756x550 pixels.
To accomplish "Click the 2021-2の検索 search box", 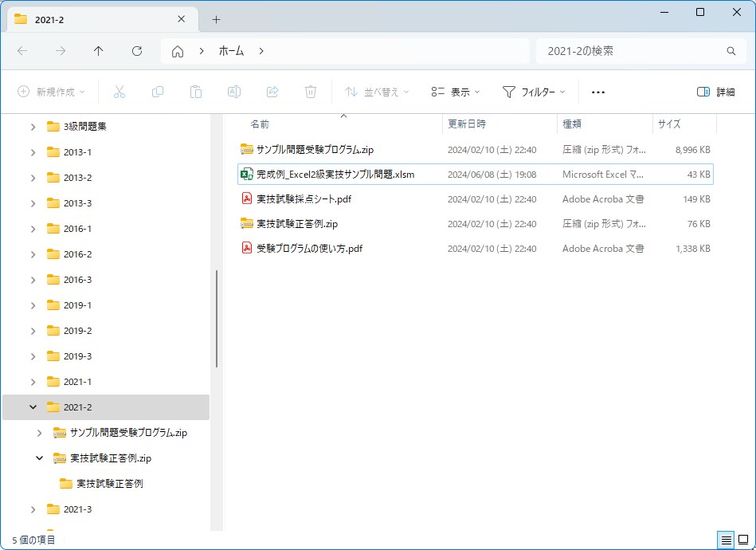I will (633, 51).
